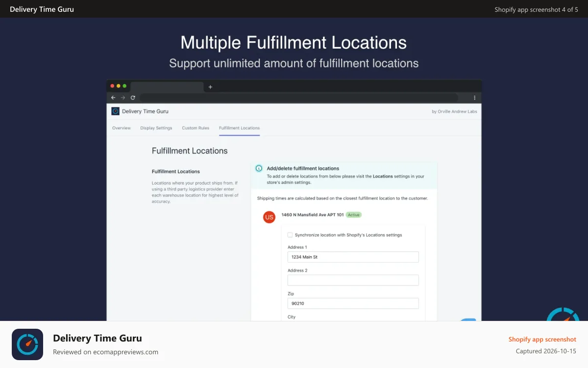Click the browser back arrow
588x368 pixels.
pos(113,98)
